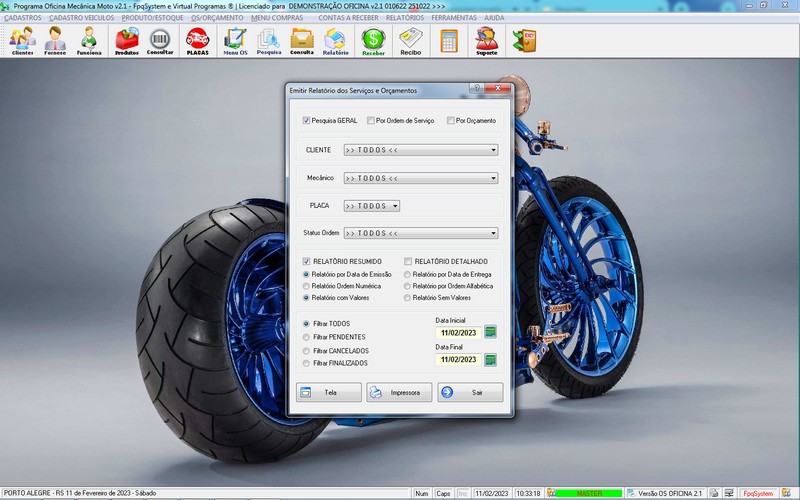Image resolution: width=800 pixels, height=500 pixels.
Task: Expand the Status Ordem dropdown
Action: (x=493, y=233)
